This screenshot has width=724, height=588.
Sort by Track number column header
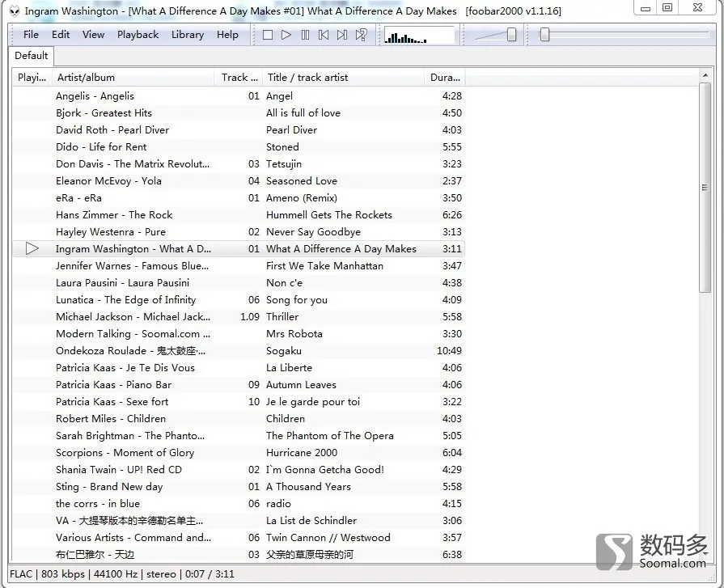coord(239,78)
